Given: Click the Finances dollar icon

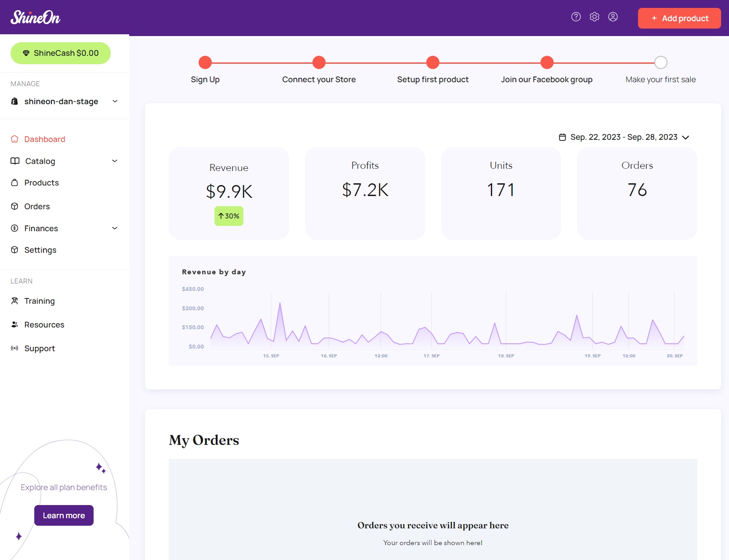Looking at the screenshot, I should tap(15, 228).
